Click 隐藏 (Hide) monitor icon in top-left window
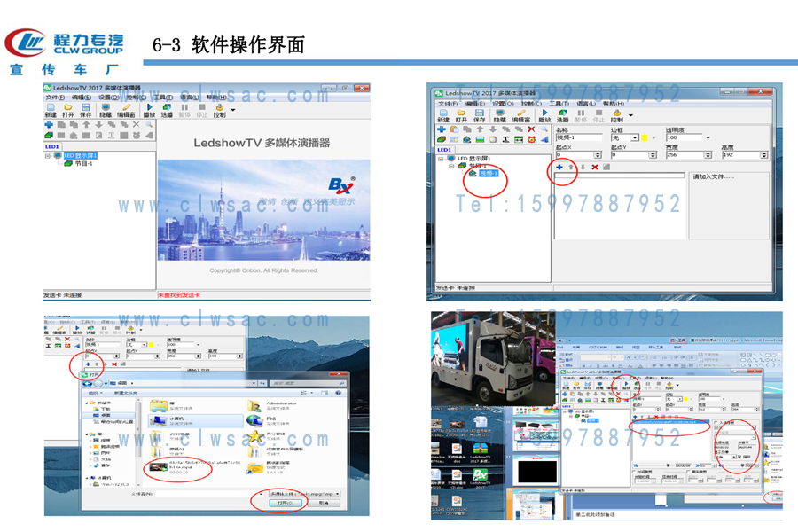Viewport: 798px width, 532px height. [106, 109]
